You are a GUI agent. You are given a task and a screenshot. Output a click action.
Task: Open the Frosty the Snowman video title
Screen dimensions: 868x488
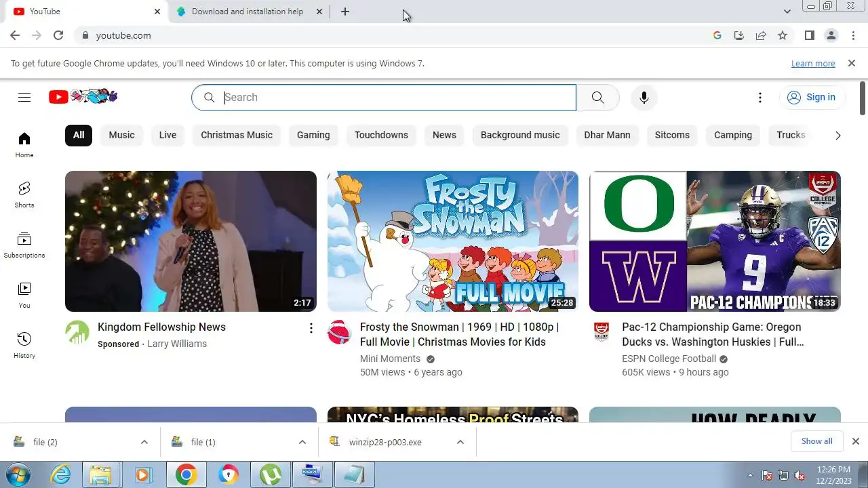tap(460, 334)
